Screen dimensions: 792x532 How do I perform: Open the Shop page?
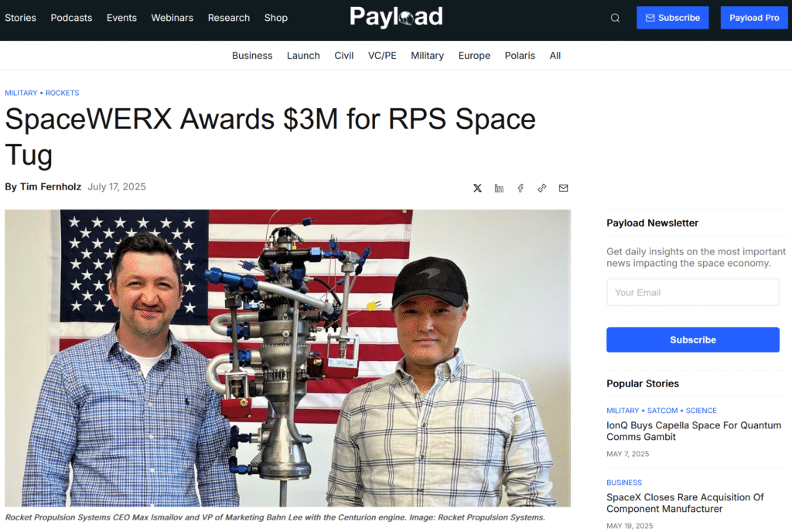276,18
